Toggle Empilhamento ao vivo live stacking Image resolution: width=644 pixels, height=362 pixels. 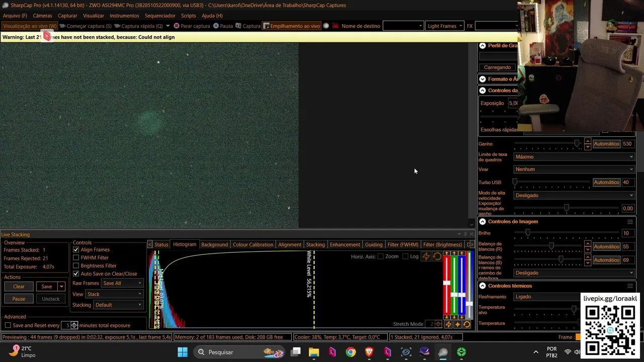click(291, 26)
